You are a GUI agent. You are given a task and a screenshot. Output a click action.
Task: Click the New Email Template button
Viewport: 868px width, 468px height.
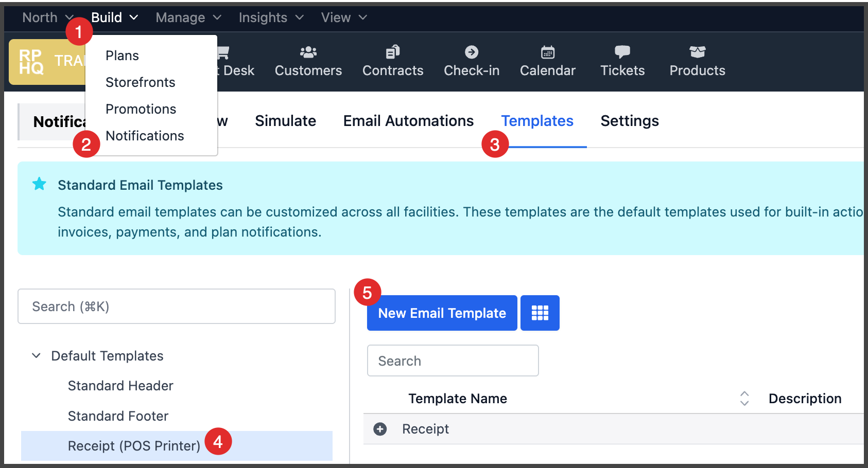coord(441,313)
